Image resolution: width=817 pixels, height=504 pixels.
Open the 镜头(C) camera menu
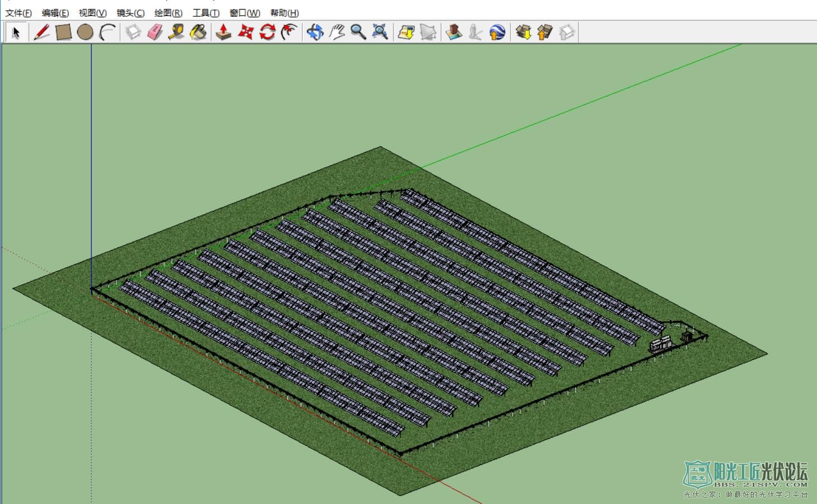click(x=130, y=13)
